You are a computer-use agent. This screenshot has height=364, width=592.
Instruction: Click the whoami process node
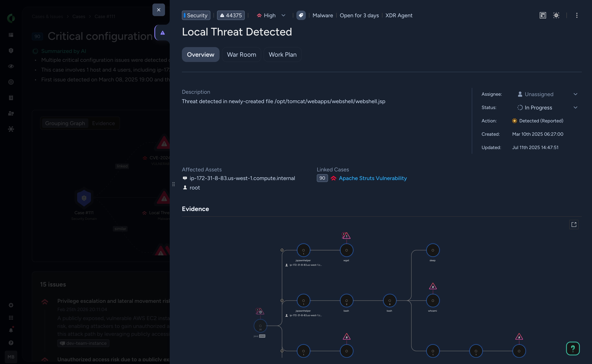click(x=433, y=300)
